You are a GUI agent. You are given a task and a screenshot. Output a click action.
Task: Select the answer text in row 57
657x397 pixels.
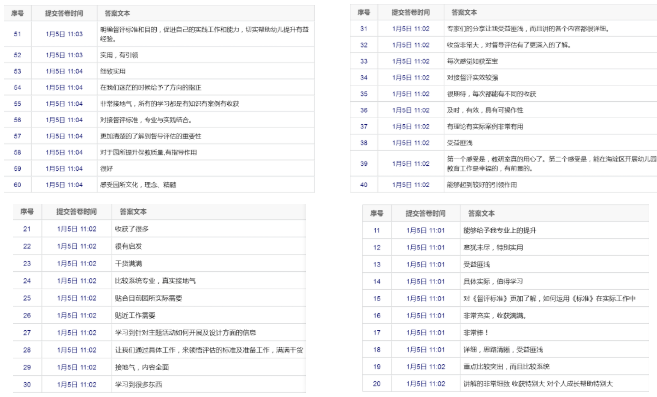tap(150, 136)
